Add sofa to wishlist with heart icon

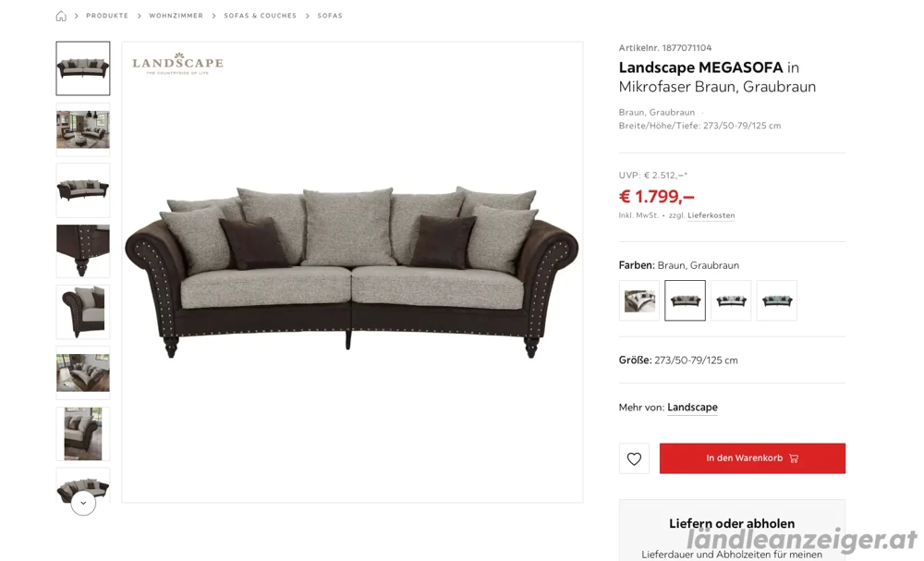[x=634, y=458]
